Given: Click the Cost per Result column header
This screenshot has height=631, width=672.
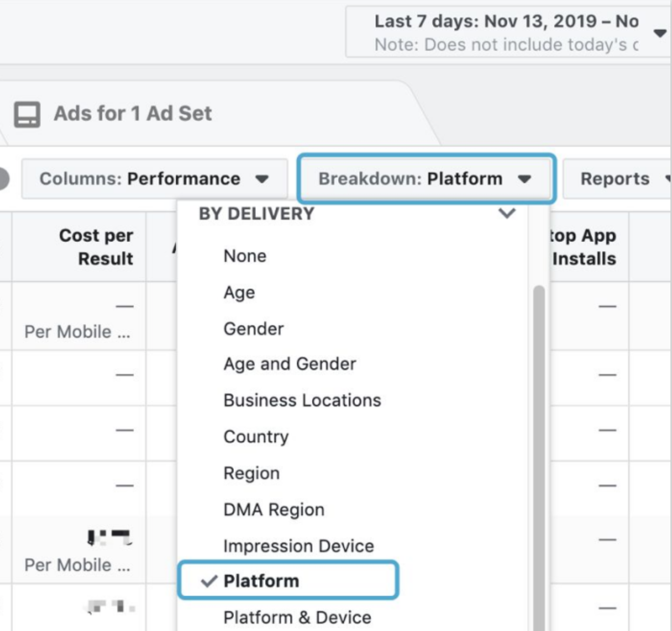Looking at the screenshot, I should pyautogui.click(x=96, y=247).
